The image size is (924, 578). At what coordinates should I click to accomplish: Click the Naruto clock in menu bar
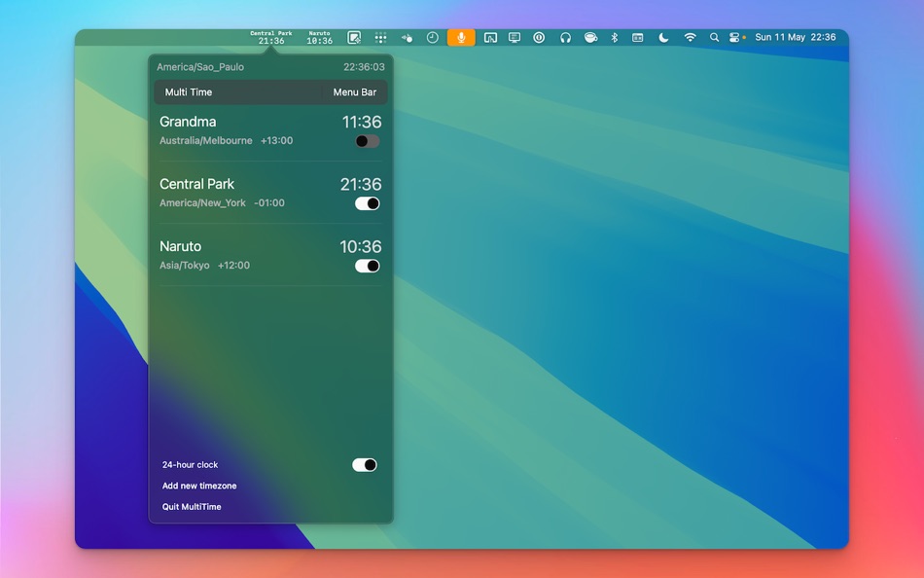click(319, 37)
